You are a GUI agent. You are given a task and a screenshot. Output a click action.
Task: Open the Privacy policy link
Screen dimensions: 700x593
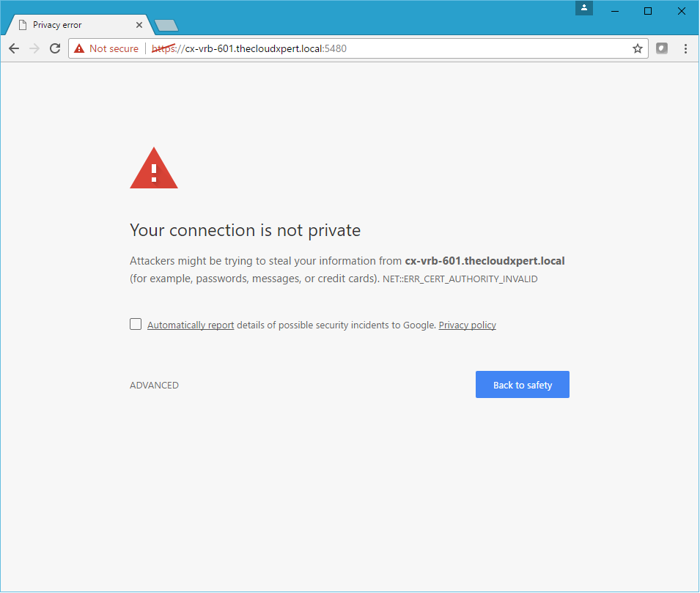click(x=467, y=325)
